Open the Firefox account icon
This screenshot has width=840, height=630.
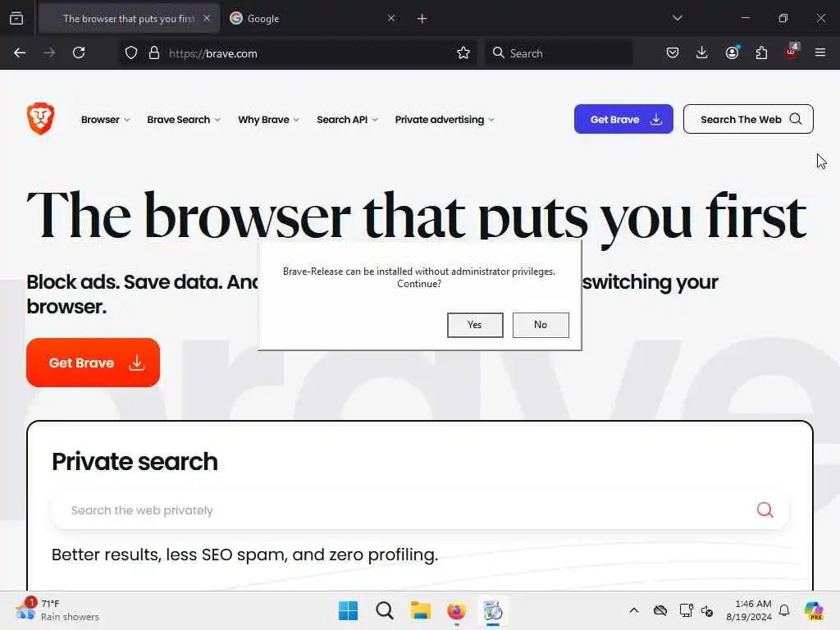coord(733,52)
